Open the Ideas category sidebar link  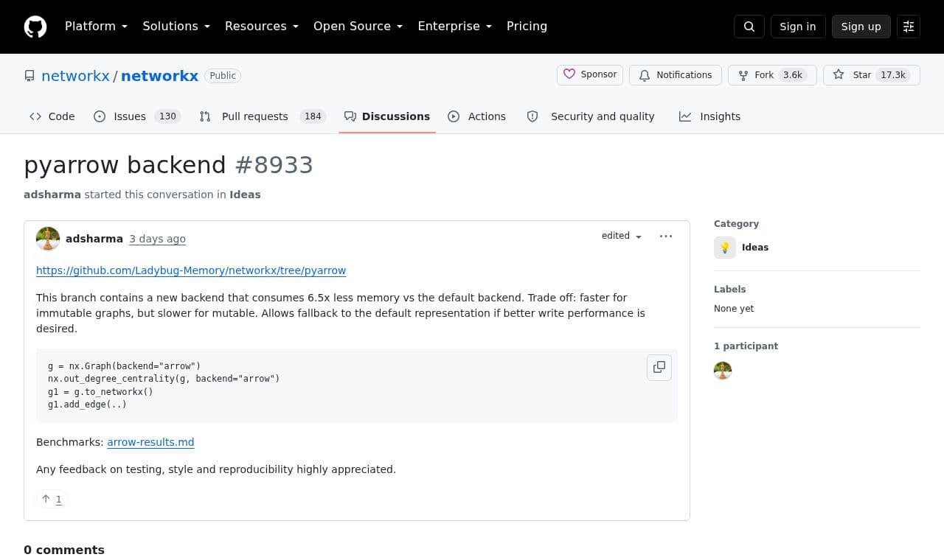coord(755,248)
